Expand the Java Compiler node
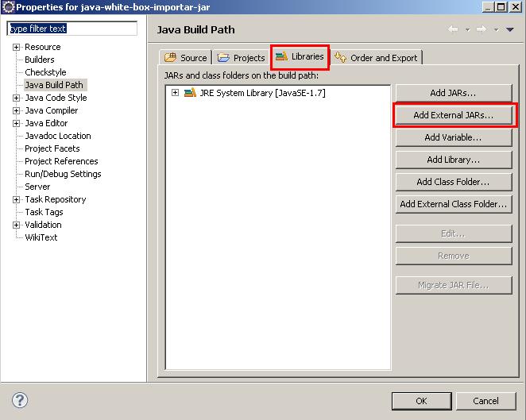This screenshot has width=526, height=420. (16, 110)
